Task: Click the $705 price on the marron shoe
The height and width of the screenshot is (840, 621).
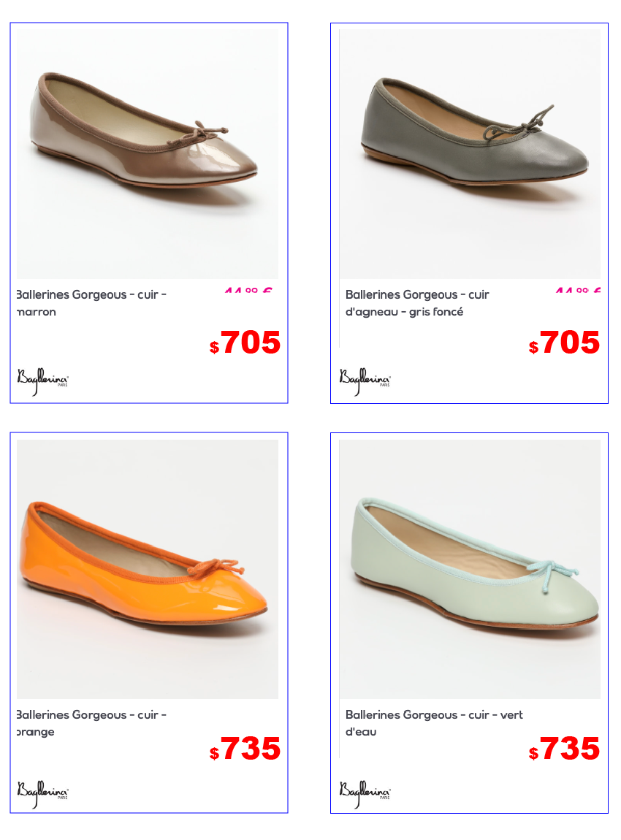Action: (x=245, y=343)
